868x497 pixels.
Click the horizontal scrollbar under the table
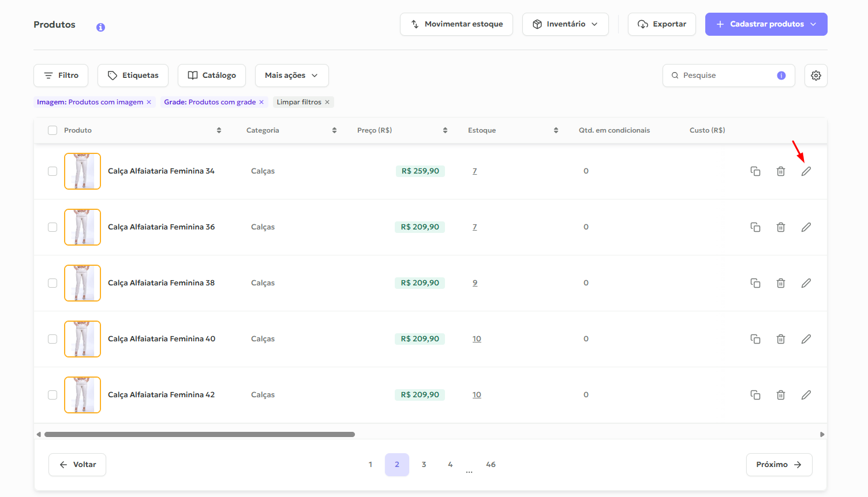click(x=199, y=435)
